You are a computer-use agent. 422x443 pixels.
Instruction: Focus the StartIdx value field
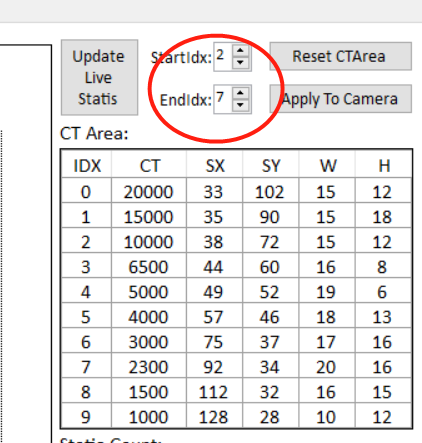(x=223, y=56)
